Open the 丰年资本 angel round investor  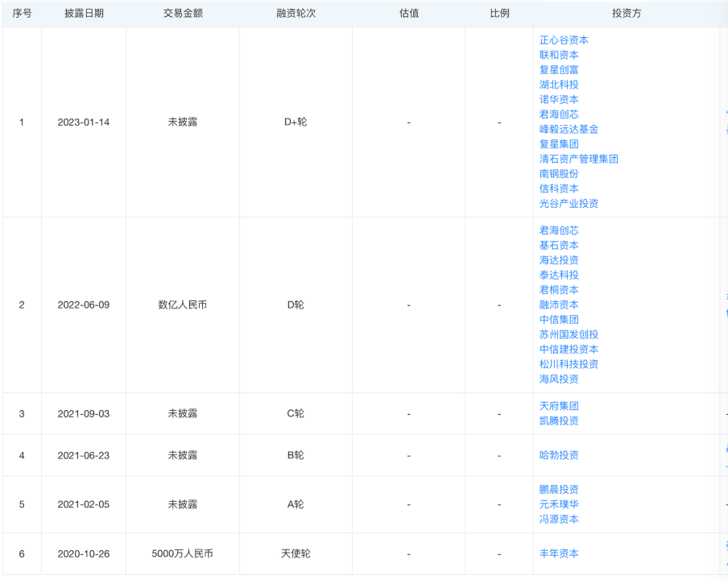[559, 553]
